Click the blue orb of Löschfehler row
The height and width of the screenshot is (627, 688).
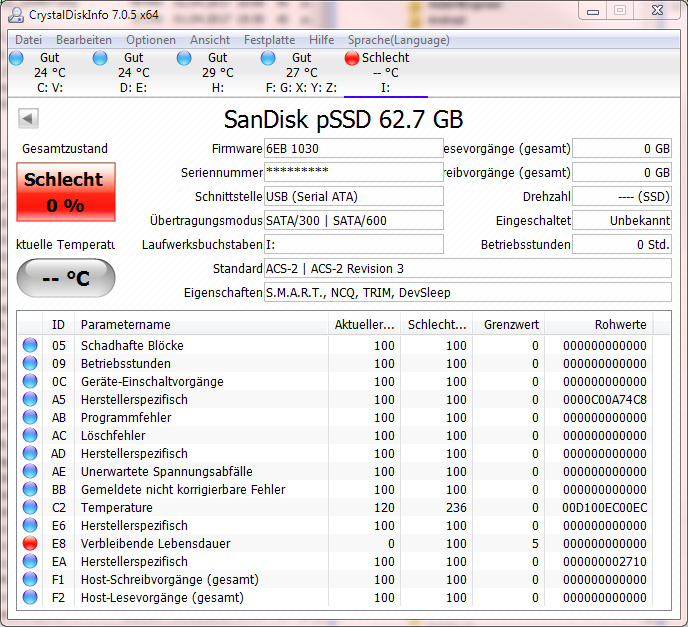[x=30, y=435]
